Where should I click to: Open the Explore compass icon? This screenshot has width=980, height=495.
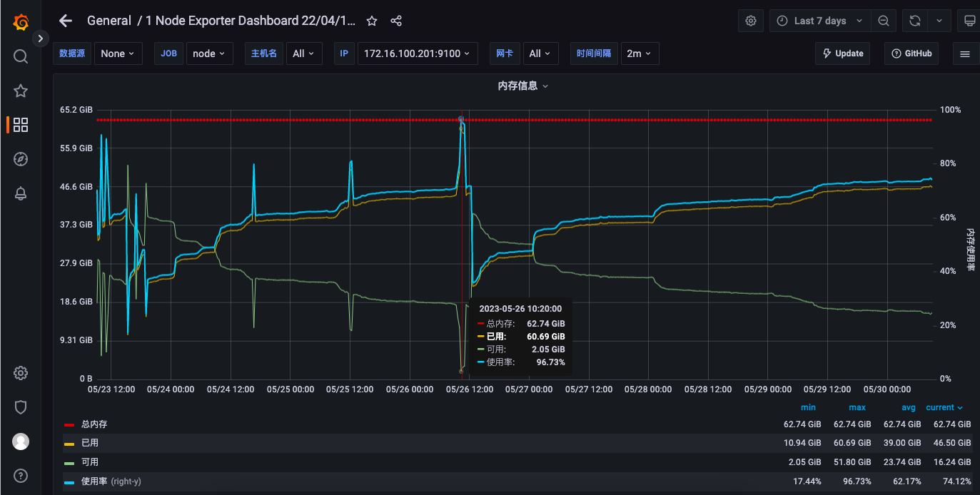click(x=19, y=158)
